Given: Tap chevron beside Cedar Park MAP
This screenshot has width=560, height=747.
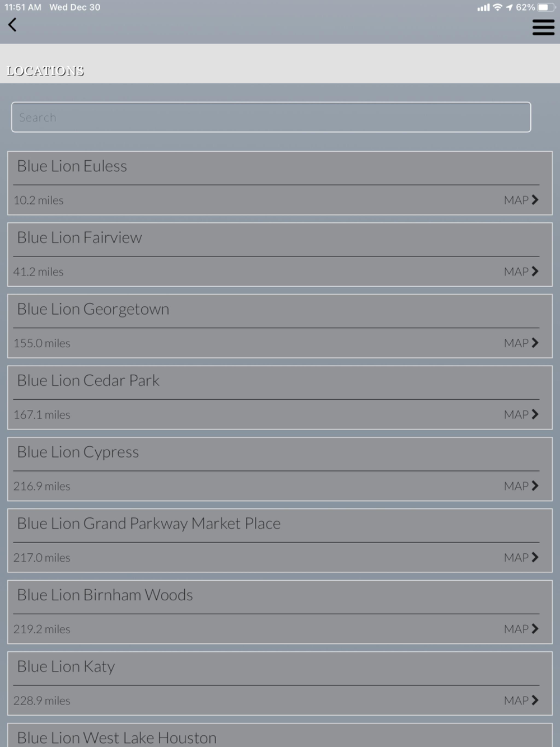Looking at the screenshot, I should [535, 414].
